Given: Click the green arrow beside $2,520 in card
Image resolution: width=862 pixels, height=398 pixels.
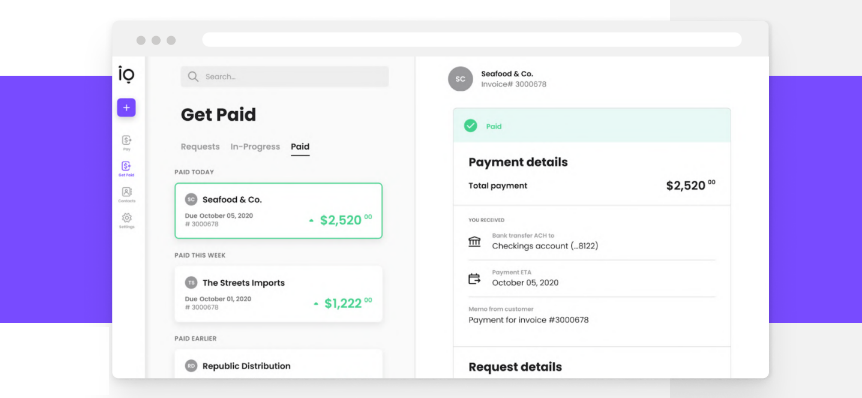Looking at the screenshot, I should point(311,220).
